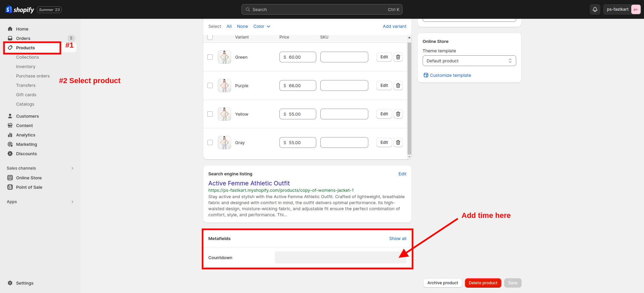Click the Delete product button
This screenshot has width=644, height=293.
coord(483,283)
